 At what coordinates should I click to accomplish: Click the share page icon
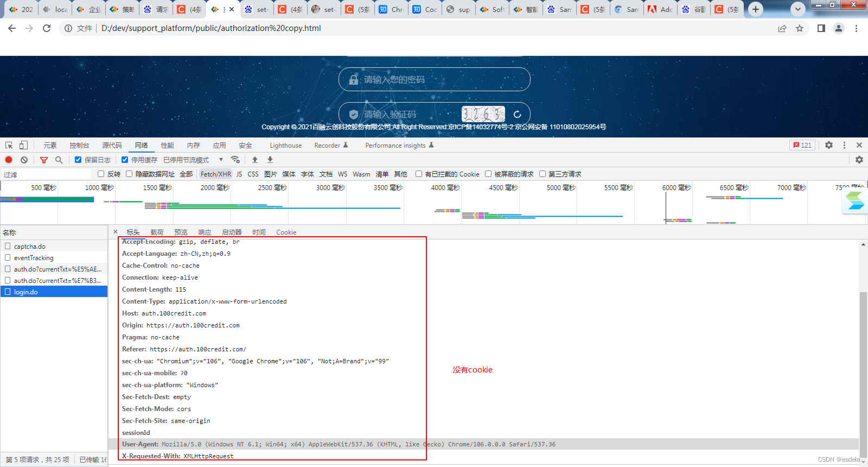click(782, 28)
